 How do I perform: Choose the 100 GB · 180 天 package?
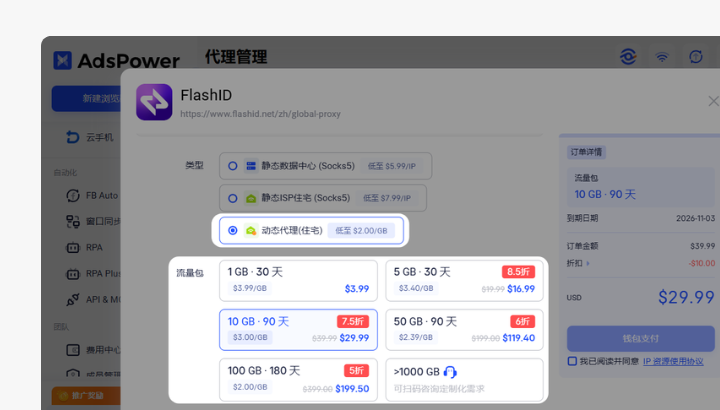coord(298,380)
